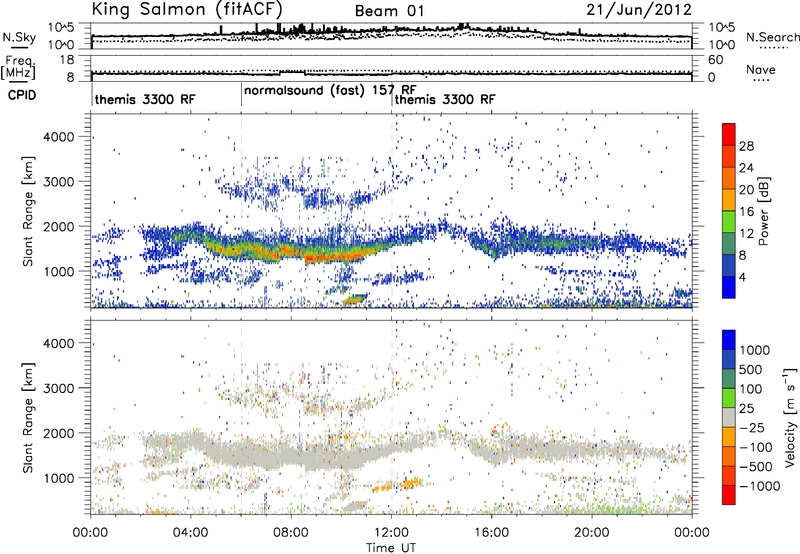Click 'Slant Range [km]' on the velocity panel
This screenshot has height=554, width=800.
28,418
